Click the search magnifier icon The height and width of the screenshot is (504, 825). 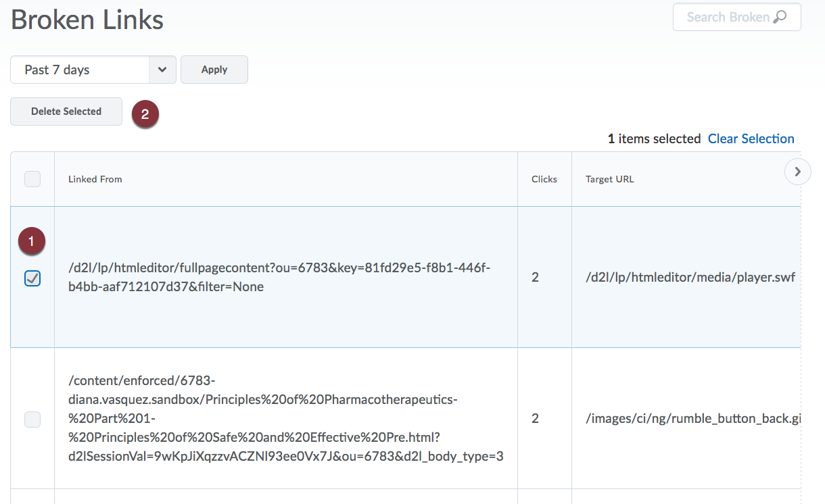tap(780, 18)
